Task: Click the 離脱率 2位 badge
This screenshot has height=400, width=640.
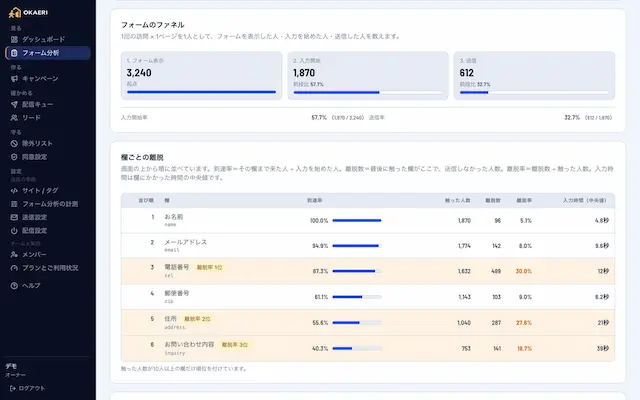Action: tap(197, 319)
